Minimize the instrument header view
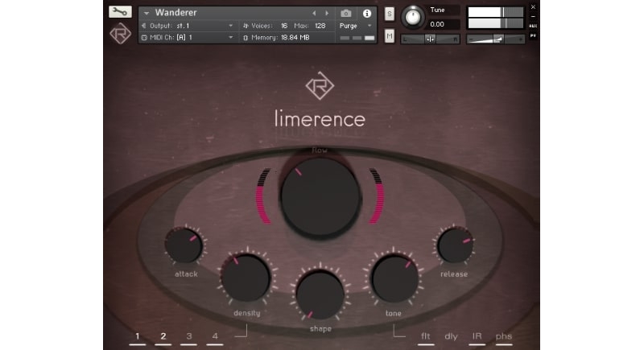644x350 pixels. (533, 17)
